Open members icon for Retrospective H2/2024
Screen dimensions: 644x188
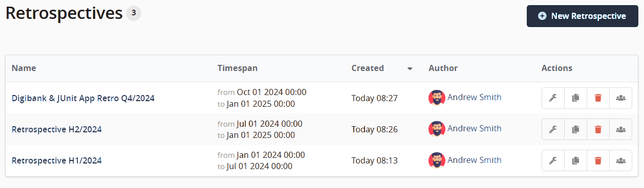pyautogui.click(x=620, y=129)
